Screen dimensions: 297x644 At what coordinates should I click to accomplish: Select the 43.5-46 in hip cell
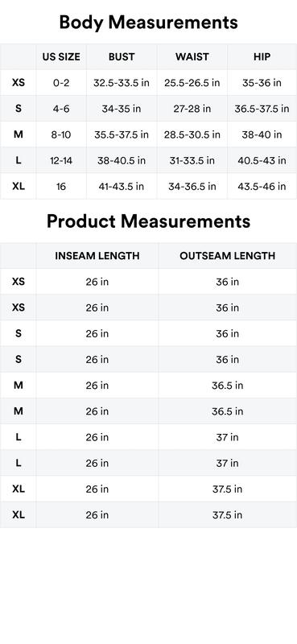[x=262, y=187]
